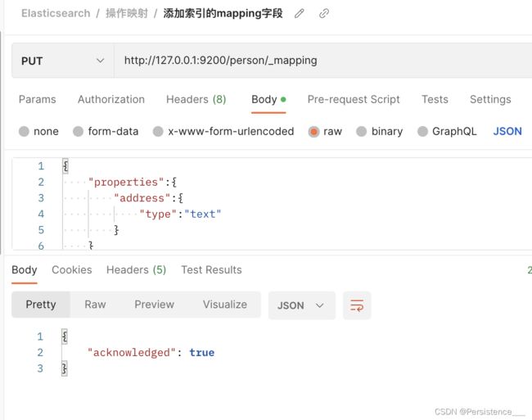This screenshot has height=420, width=532.
Task: Open the Headers (8) request tab
Action: [196, 99]
